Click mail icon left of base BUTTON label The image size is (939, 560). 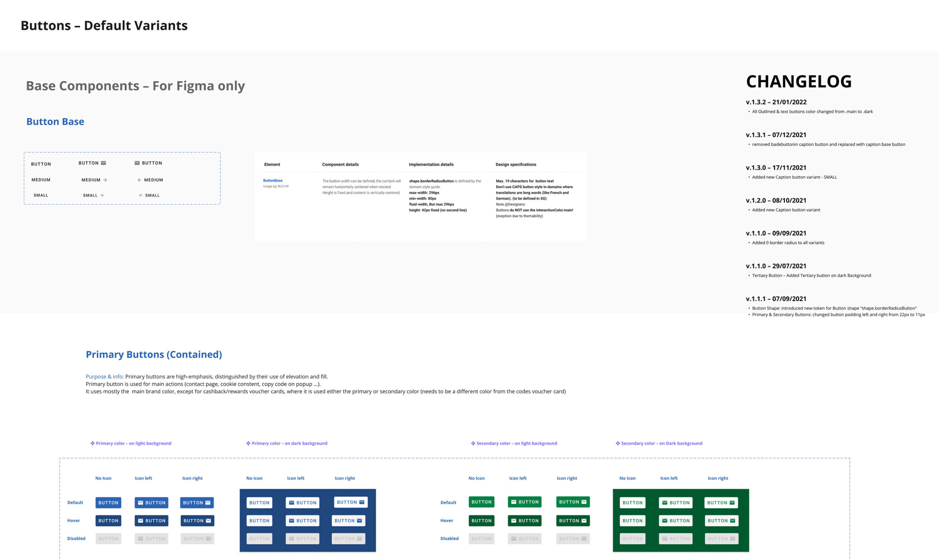point(137,163)
